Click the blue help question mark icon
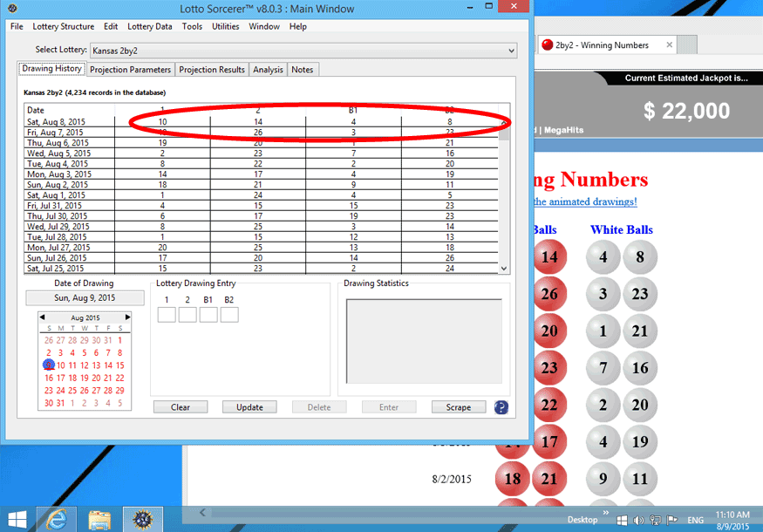 pyautogui.click(x=501, y=407)
